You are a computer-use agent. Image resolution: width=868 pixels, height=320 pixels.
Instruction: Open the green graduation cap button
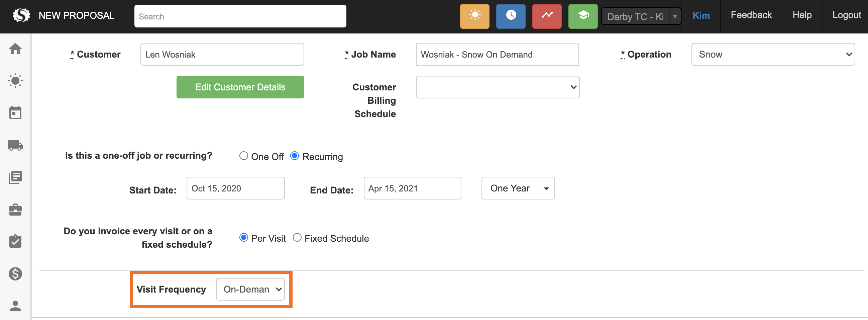tap(582, 16)
